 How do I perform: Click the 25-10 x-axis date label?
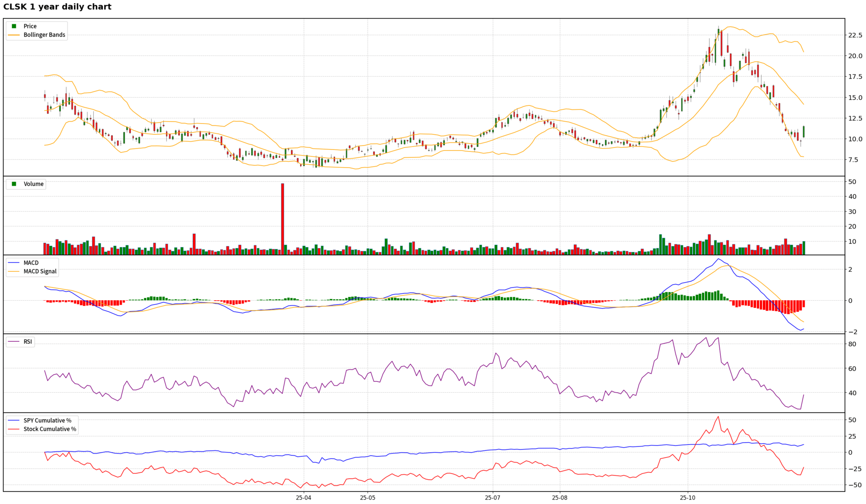[688, 498]
